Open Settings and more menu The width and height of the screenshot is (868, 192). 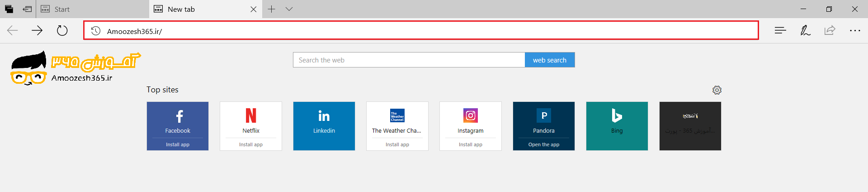(x=855, y=30)
